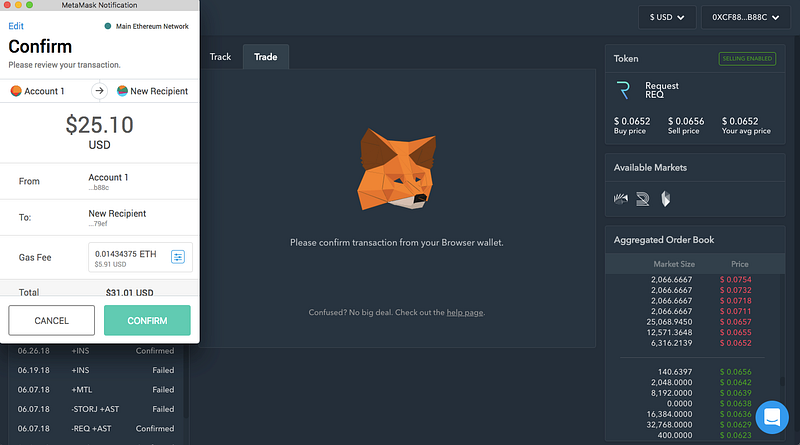The width and height of the screenshot is (800, 445).
Task: Click the Available Markets heading
Action: (650, 167)
